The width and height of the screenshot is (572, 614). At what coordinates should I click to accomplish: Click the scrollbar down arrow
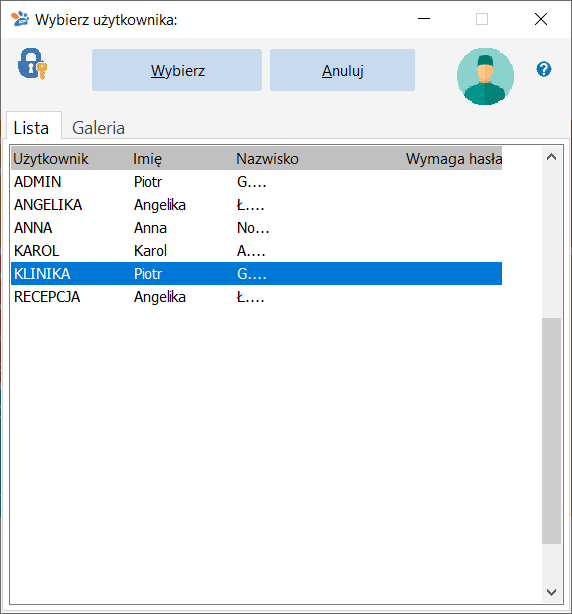pos(551,592)
